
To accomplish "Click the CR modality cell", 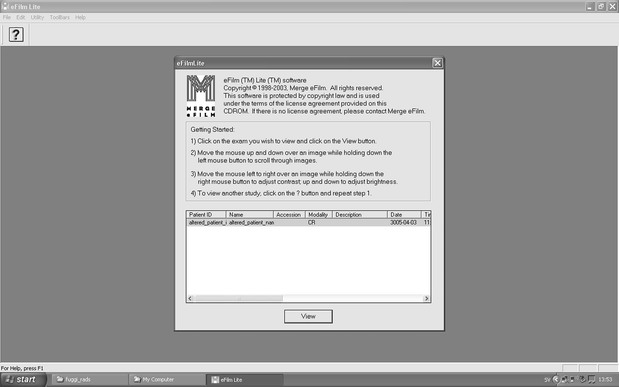I will tap(311, 223).
